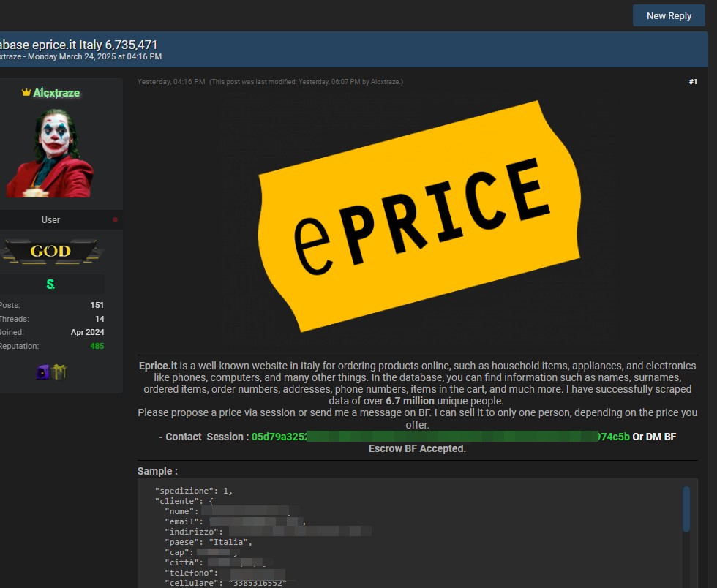Click the User group title bar

point(50,220)
